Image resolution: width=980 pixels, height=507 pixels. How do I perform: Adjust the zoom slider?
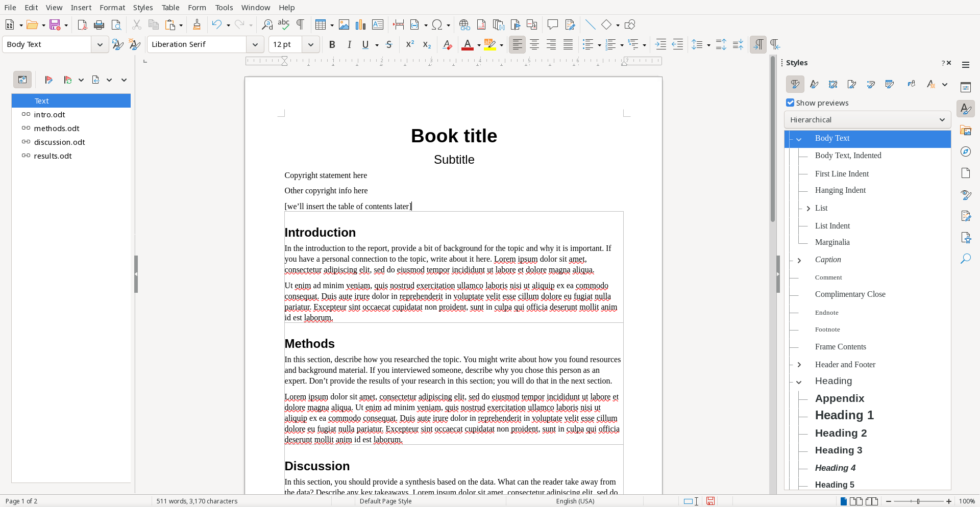pos(919,501)
